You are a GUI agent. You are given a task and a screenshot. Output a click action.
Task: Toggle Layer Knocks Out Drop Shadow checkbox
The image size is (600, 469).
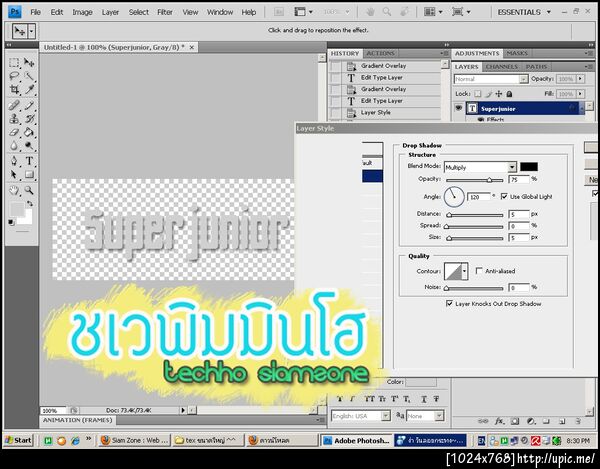pyautogui.click(x=449, y=303)
